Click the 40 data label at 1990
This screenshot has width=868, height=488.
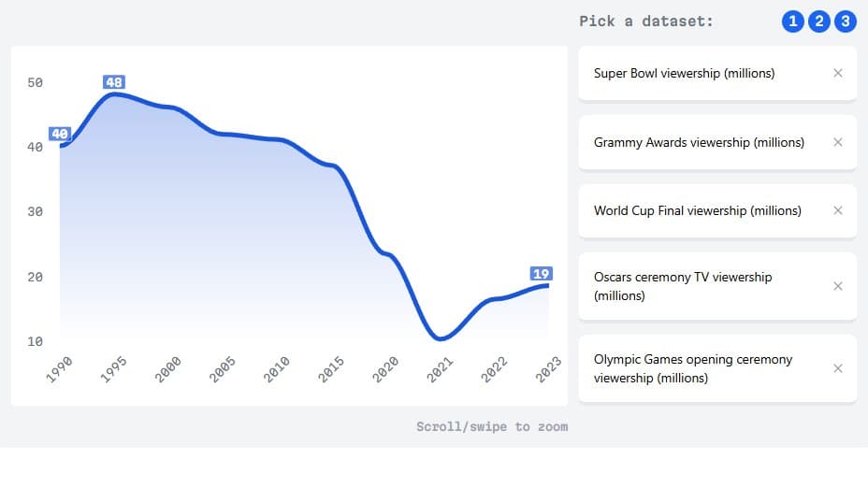60,134
